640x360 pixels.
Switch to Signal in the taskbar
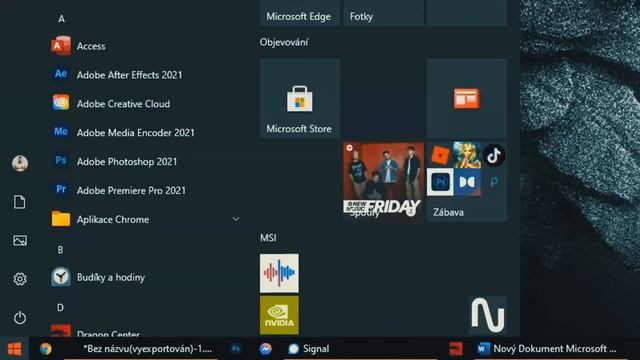click(x=309, y=349)
